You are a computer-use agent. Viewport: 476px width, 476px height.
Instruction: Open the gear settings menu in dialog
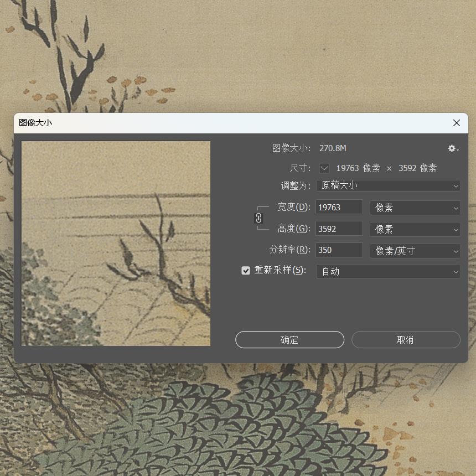453,148
